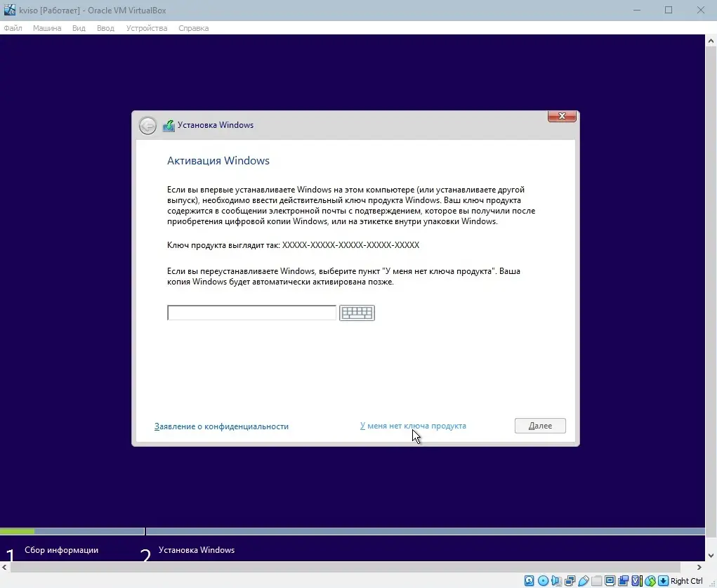This screenshot has height=588, width=717.
Task: Click the optical disk icon in status bar
Action: 544,581
